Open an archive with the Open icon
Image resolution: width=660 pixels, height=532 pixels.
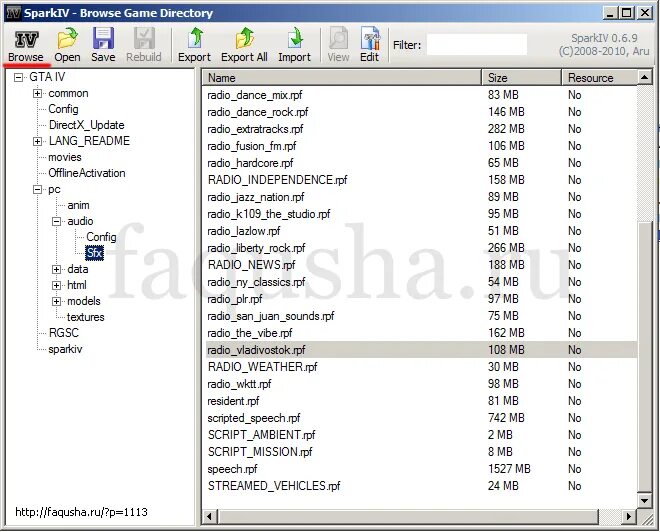(x=67, y=38)
